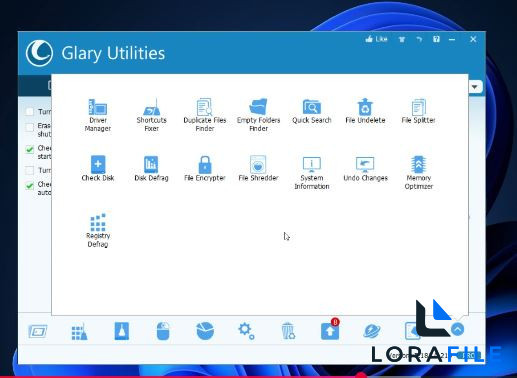This screenshot has width=517, height=378.
Task: Open the registry cleaner broom icon in dock
Action: (x=79, y=331)
